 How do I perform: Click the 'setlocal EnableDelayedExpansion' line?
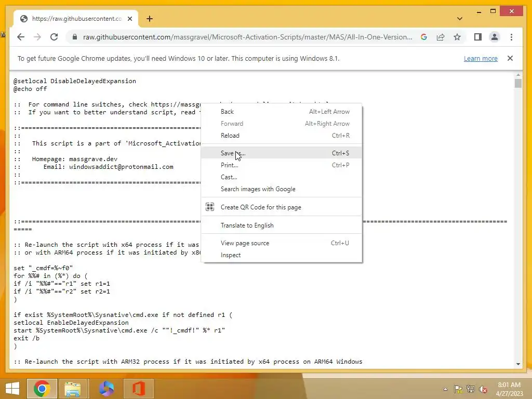coord(71,323)
